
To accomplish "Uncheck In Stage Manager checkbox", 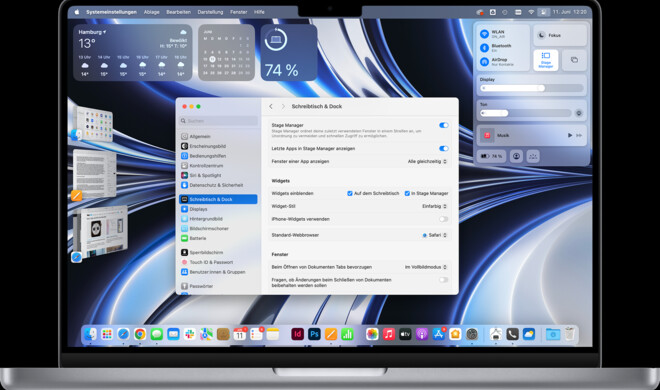I will 407,194.
